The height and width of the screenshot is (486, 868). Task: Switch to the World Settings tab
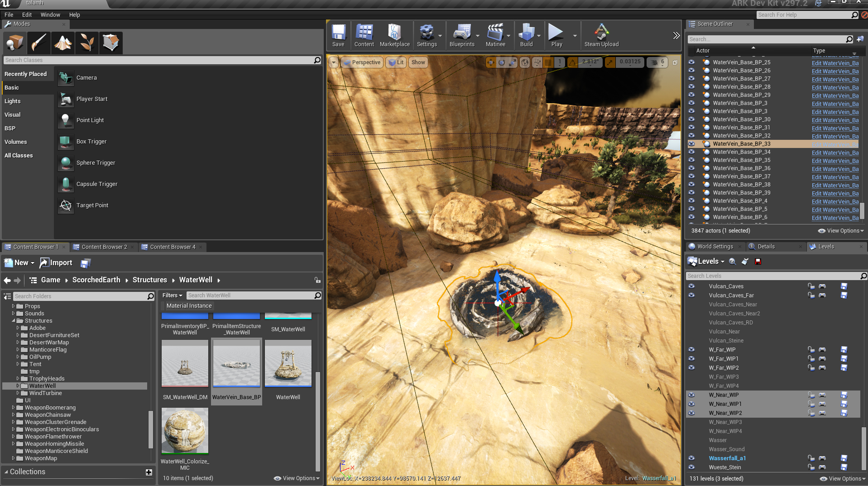pos(715,247)
